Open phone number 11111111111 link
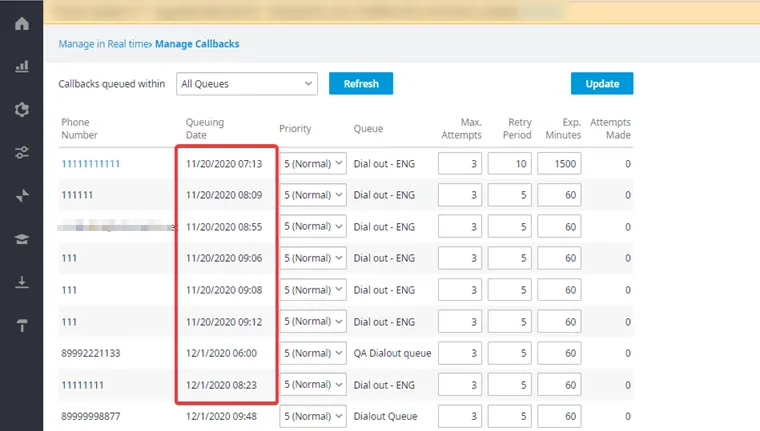 pyautogui.click(x=91, y=164)
